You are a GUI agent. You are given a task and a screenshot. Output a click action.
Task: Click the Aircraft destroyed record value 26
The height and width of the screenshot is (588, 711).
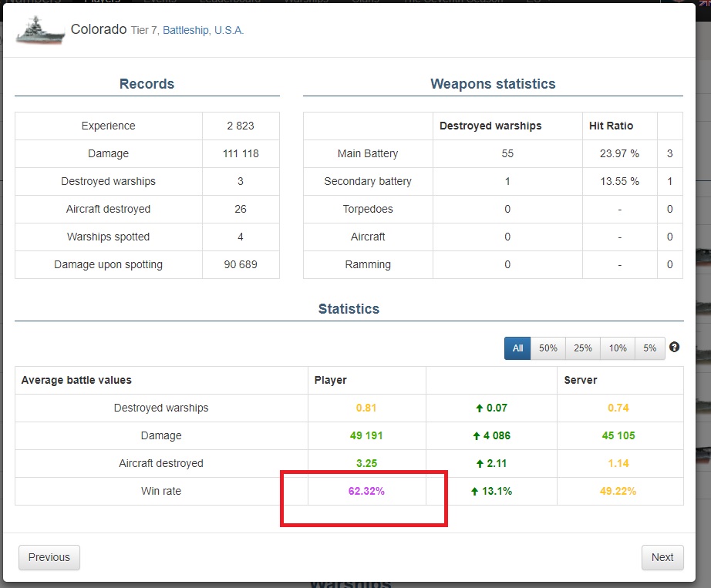pos(241,210)
